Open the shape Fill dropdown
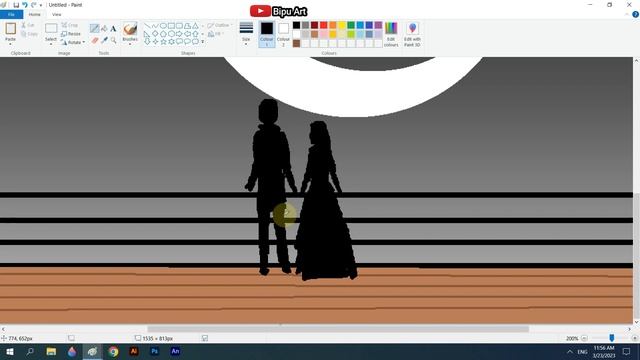Screen dimensions: 640x360 (216, 34)
